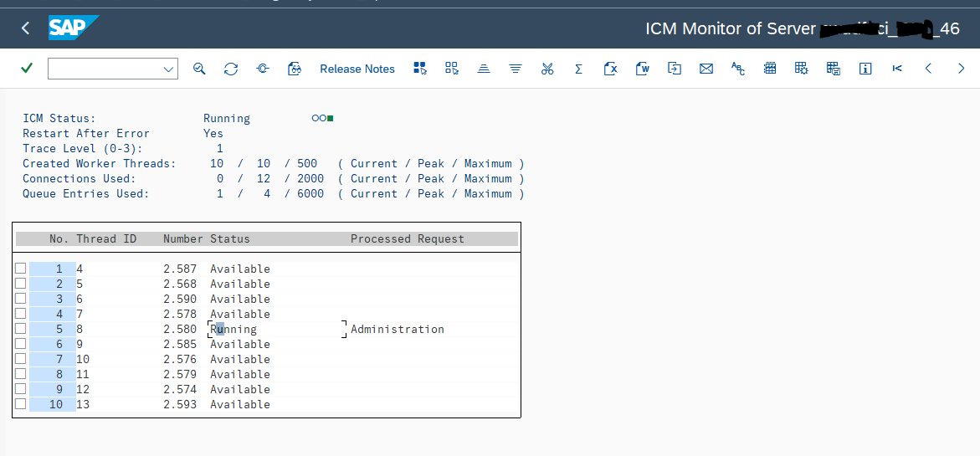980x456 pixels.
Task: Click the number value 2.587
Action: 180,269
